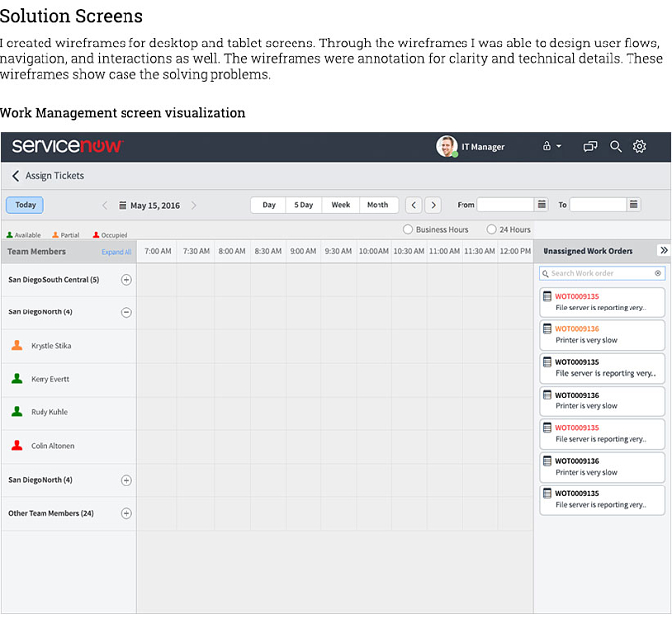Open the To date calendar picker

click(x=633, y=204)
